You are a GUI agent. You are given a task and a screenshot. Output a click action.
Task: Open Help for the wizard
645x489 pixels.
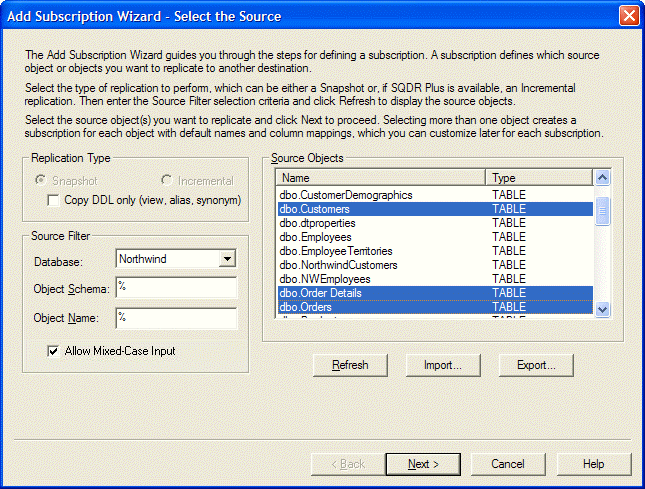pyautogui.click(x=594, y=464)
